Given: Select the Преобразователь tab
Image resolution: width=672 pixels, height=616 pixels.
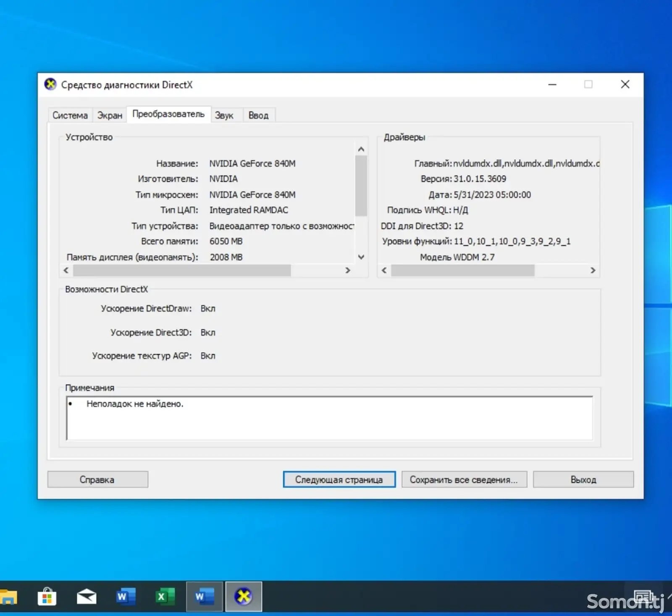Looking at the screenshot, I should coord(168,114).
